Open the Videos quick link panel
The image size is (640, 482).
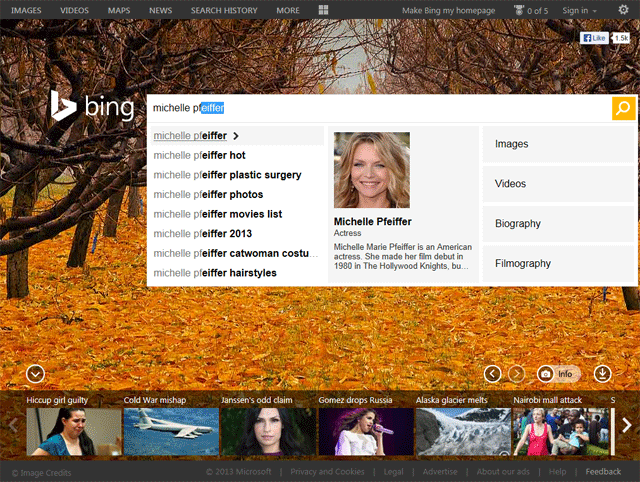(558, 184)
